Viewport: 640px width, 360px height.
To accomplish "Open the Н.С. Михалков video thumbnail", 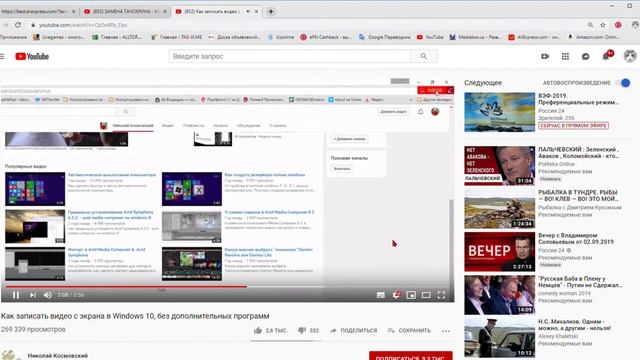I will [499, 338].
